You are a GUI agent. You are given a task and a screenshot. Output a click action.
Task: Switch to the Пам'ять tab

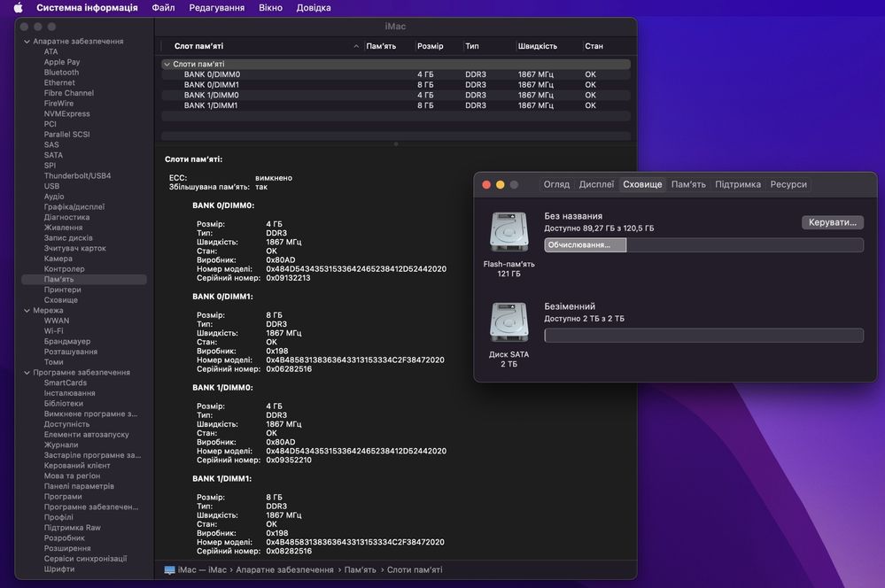coord(688,184)
